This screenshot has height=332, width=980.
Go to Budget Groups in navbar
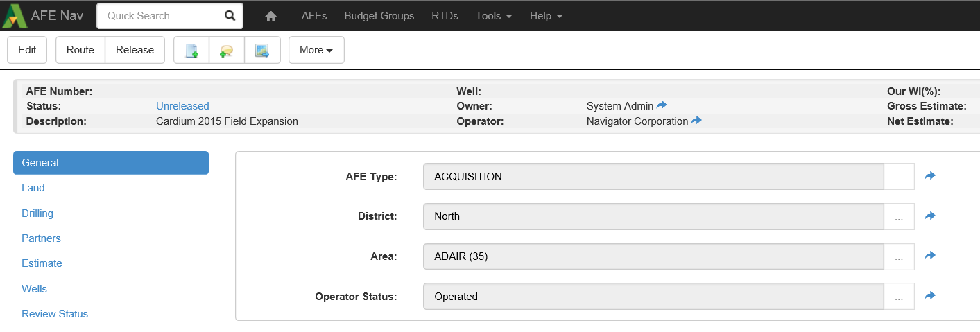pyautogui.click(x=379, y=16)
